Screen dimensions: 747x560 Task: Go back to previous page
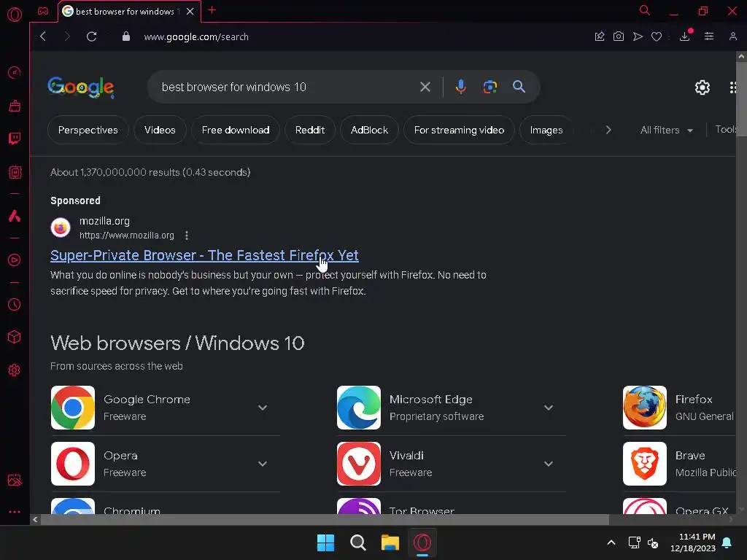[43, 36]
